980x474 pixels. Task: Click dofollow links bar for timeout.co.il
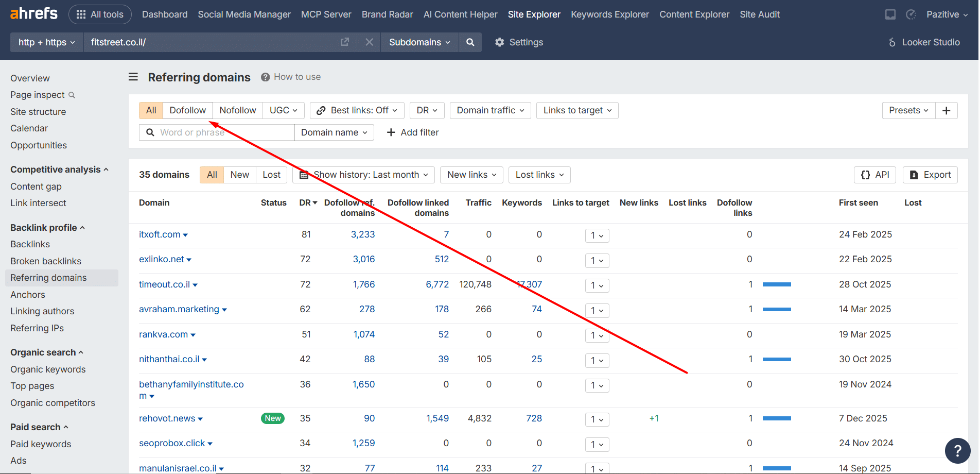click(x=777, y=284)
